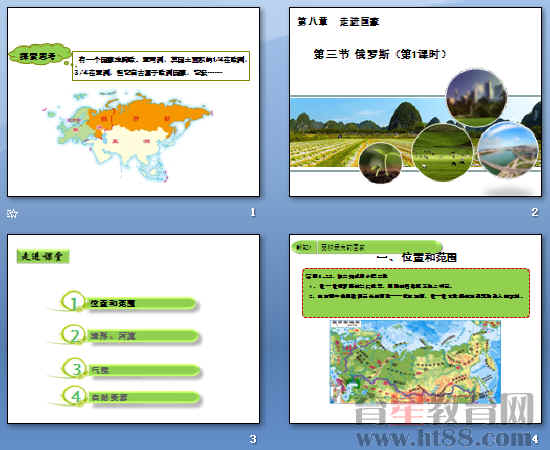Click the numbered circle 2 icon on slide 3
The width and height of the screenshot is (550, 450).
74,335
